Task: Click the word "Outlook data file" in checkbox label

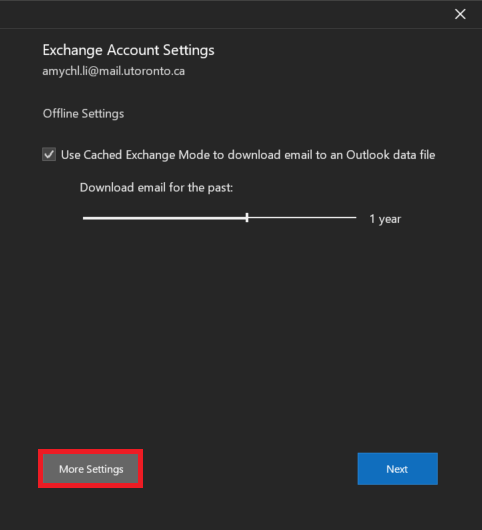Action: 391,155
